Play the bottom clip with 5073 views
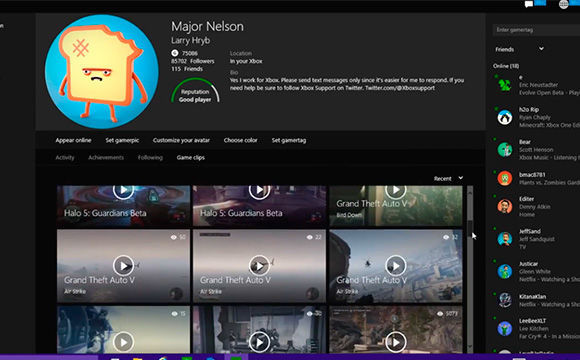Viewport: 580px width, 360px height. click(395, 342)
